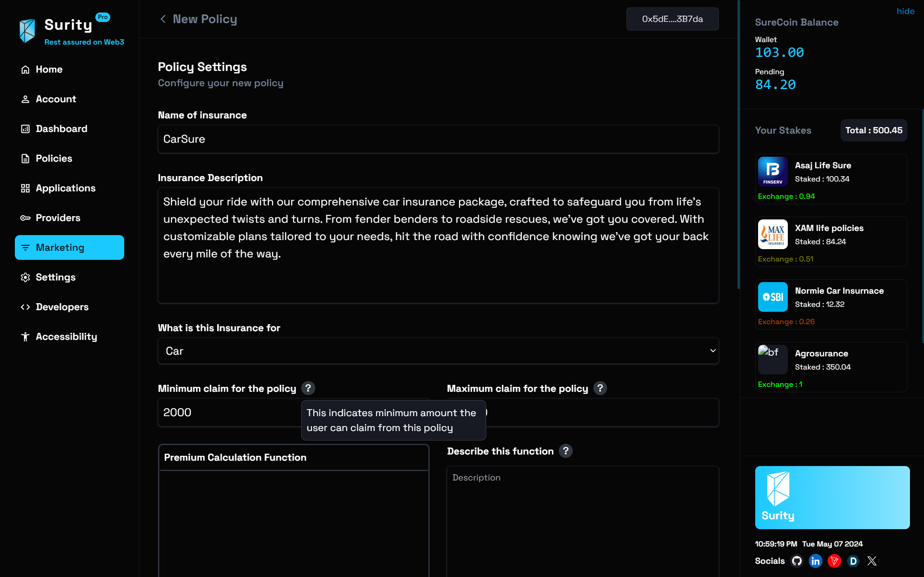Click the Devfolio 'D' social icon
Screen dimensions: 924x577
853,561
